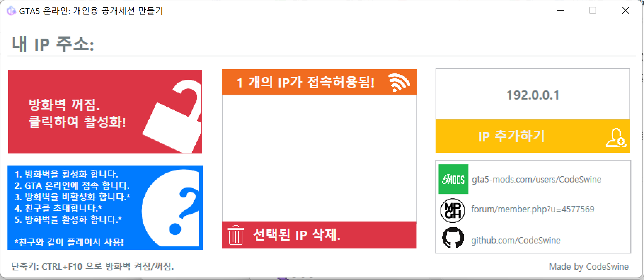Click the blue instructions panel text
The image size is (644, 280).
[72, 208]
